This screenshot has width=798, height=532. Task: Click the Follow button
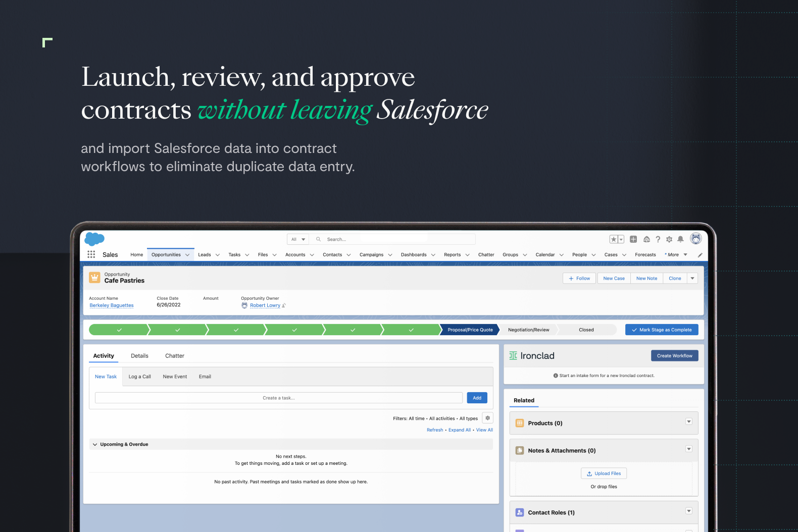(x=579, y=278)
